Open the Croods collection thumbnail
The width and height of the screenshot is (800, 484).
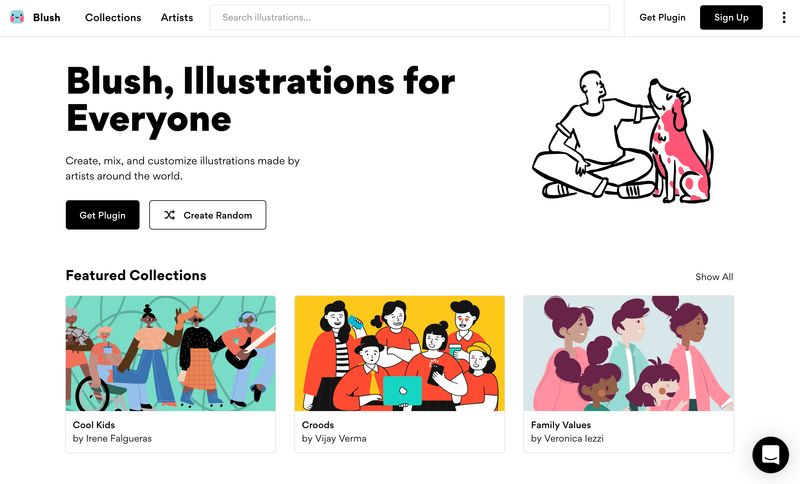[399, 353]
